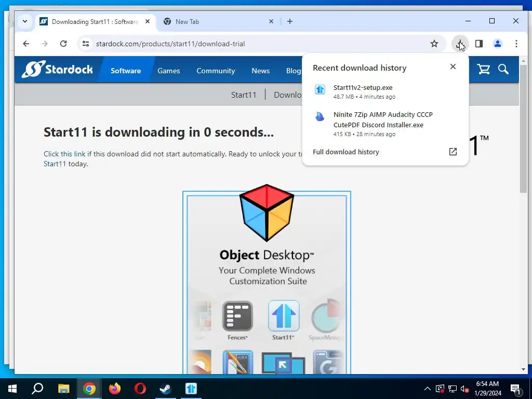Switch to the Downloading Start11 tab
The width and height of the screenshot is (532, 399).
(x=96, y=21)
